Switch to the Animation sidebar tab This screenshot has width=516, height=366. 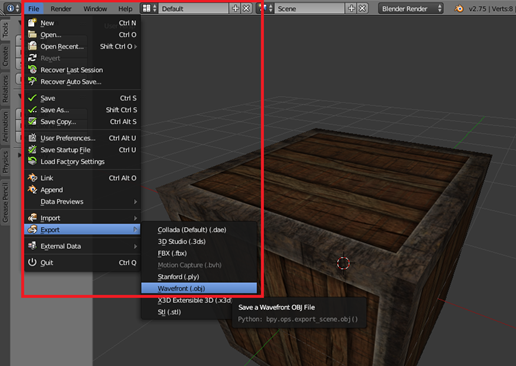(x=5, y=126)
